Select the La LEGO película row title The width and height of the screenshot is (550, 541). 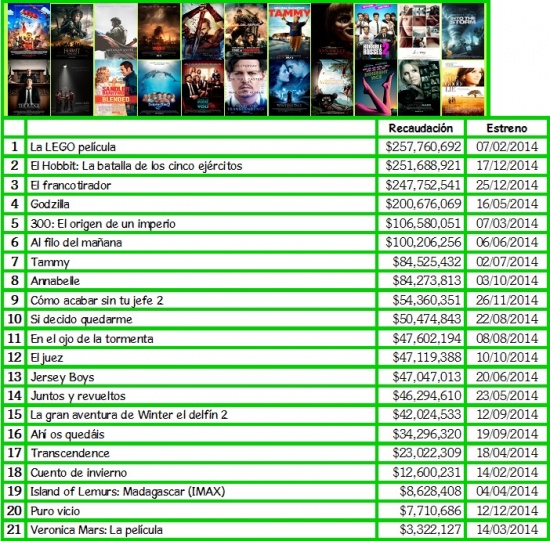coord(201,147)
